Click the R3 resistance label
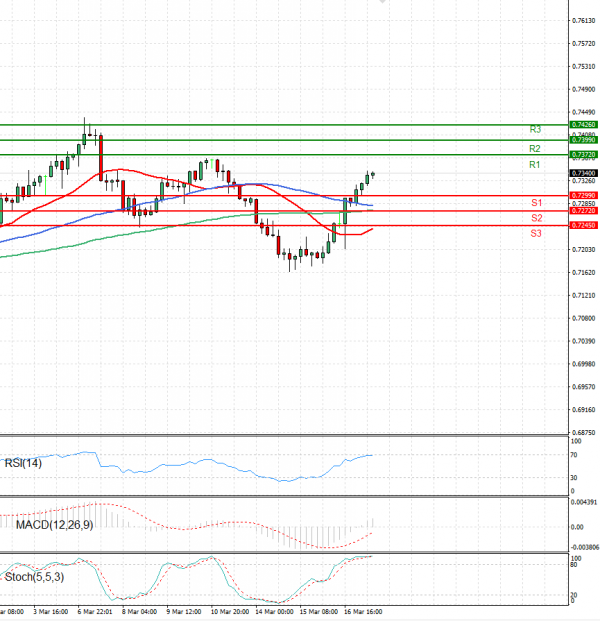This screenshot has height=621, width=600. pos(535,130)
